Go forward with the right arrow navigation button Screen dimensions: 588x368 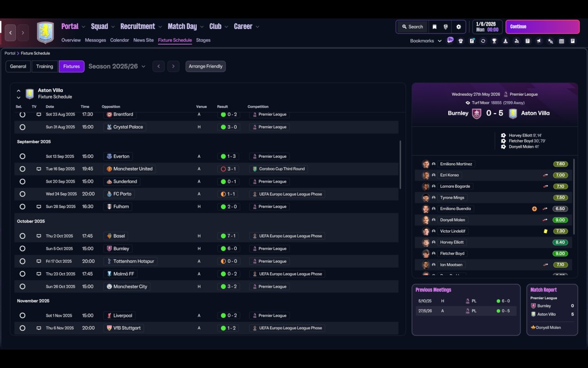click(23, 33)
